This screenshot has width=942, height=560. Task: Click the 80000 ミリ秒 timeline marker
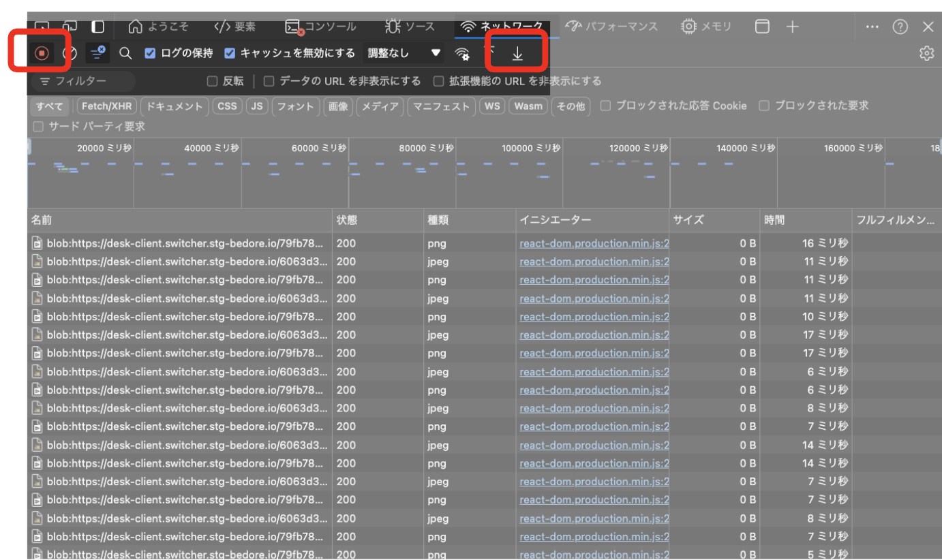(x=426, y=148)
